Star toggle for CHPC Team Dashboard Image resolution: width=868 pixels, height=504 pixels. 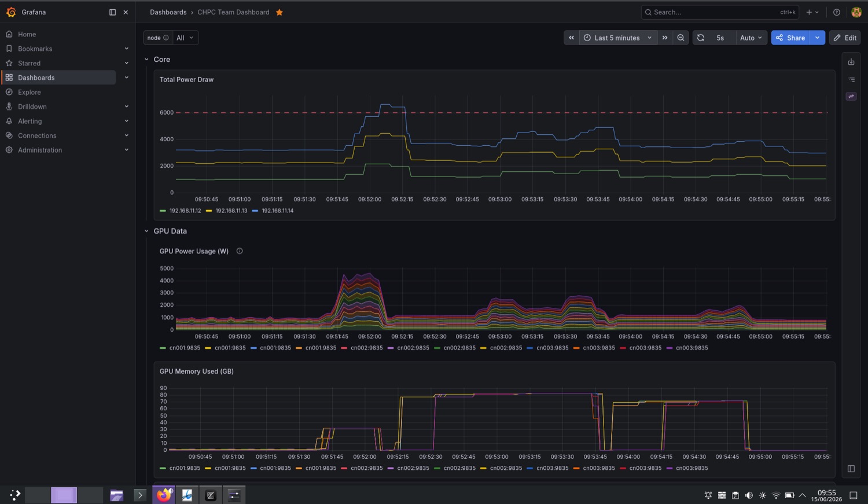pyautogui.click(x=279, y=12)
